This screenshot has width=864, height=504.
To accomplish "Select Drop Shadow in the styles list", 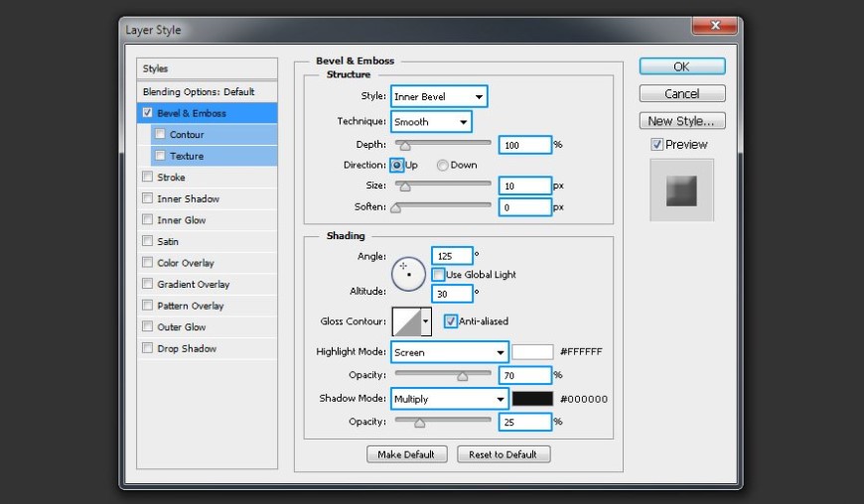I will click(186, 348).
